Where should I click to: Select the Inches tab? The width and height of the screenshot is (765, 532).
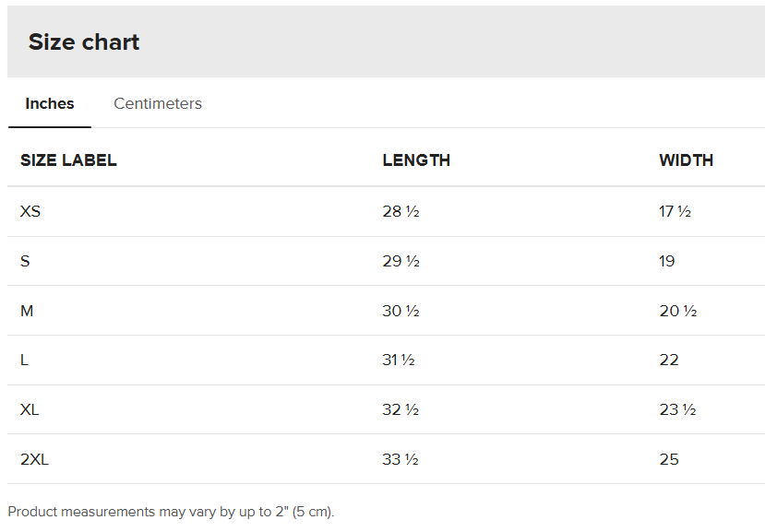(50, 103)
